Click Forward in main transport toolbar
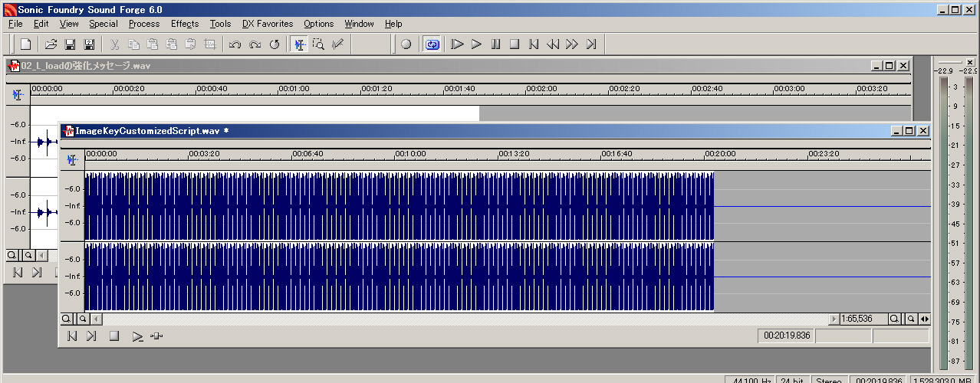The image size is (980, 383). 572,44
